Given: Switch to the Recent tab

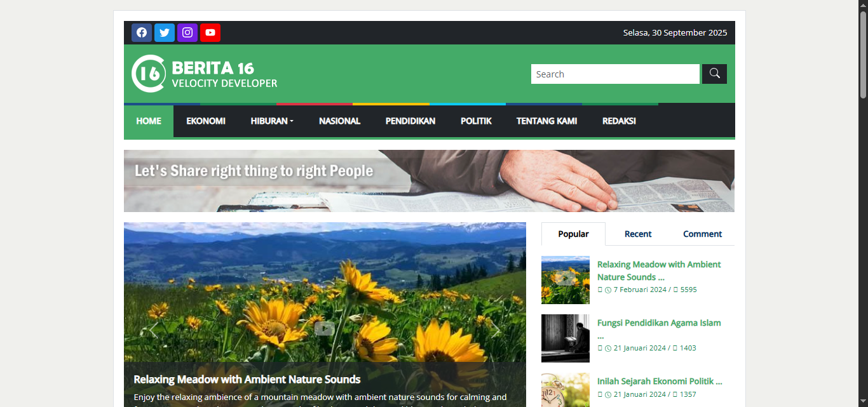Looking at the screenshot, I should (x=638, y=234).
